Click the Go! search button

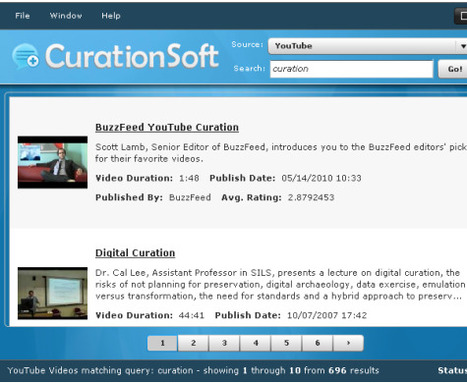point(454,69)
